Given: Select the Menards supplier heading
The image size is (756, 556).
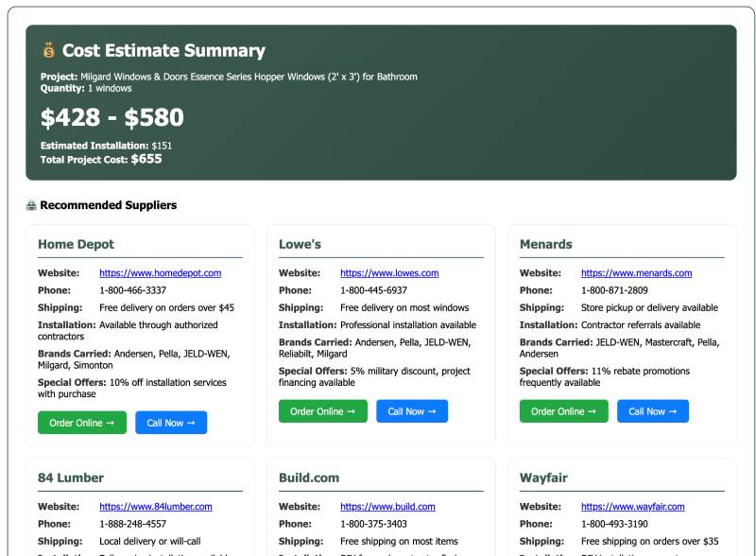Looking at the screenshot, I should [x=546, y=244].
